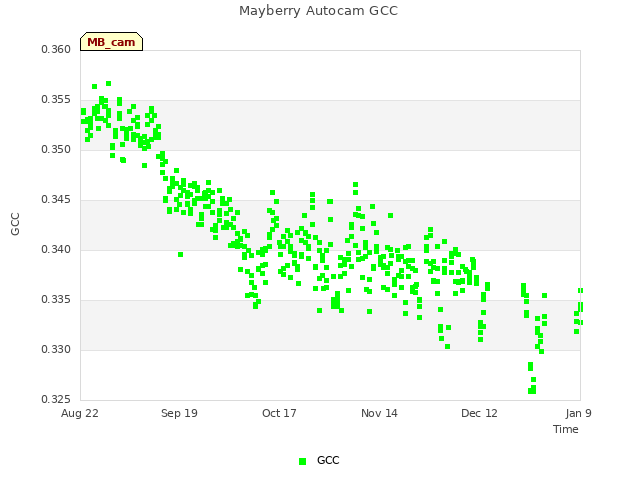Image resolution: width=640 pixels, height=480 pixels.
Task: Click the Sep 19 axis label
Action: tap(179, 413)
